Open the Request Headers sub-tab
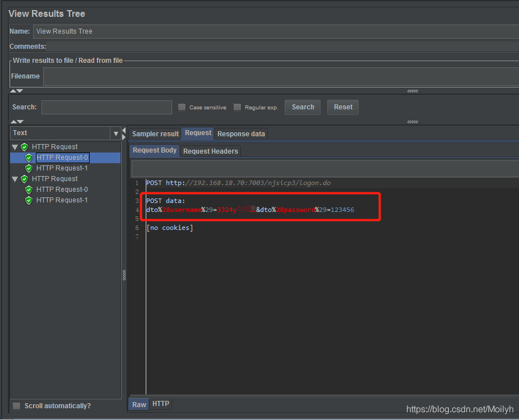The width and height of the screenshot is (519, 420). 211,151
